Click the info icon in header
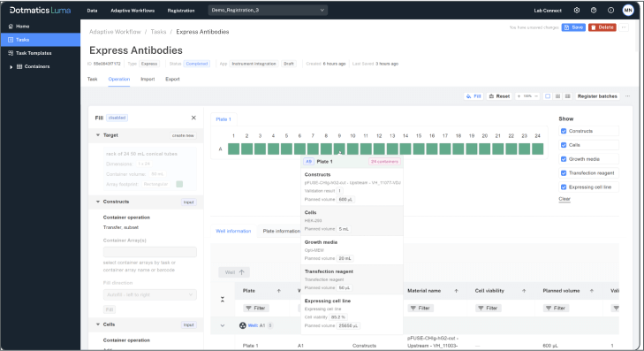Screen dimensions: 644x351 pyautogui.click(x=610, y=11)
